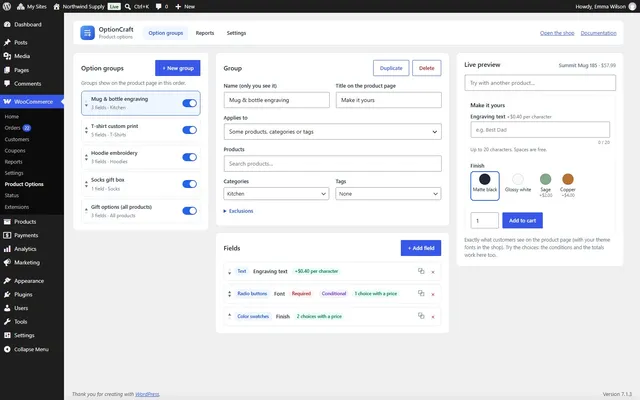Viewport: 640px width, 400px height.
Task: Reorder handle for Hoodie embroidery group
Action: click(86, 157)
